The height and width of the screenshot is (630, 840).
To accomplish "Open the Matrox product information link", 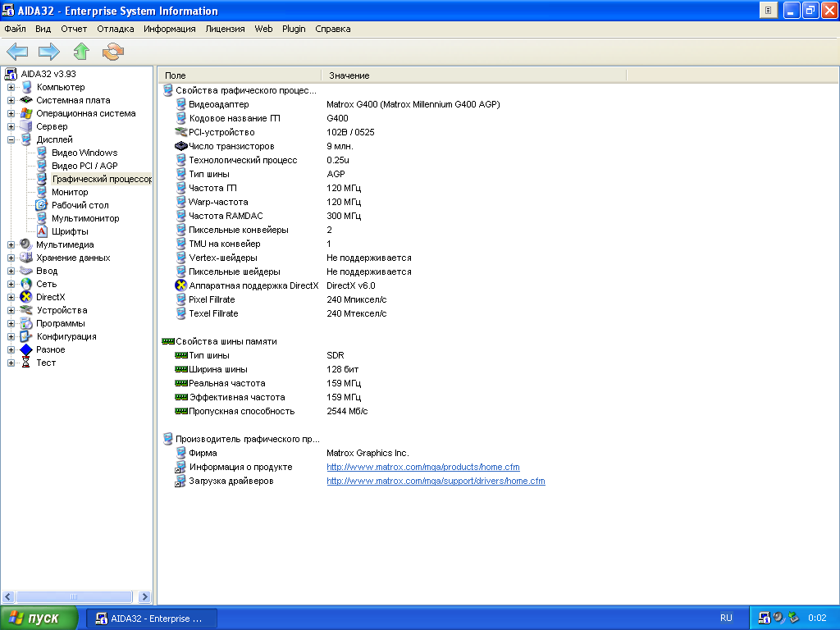I will pos(422,467).
